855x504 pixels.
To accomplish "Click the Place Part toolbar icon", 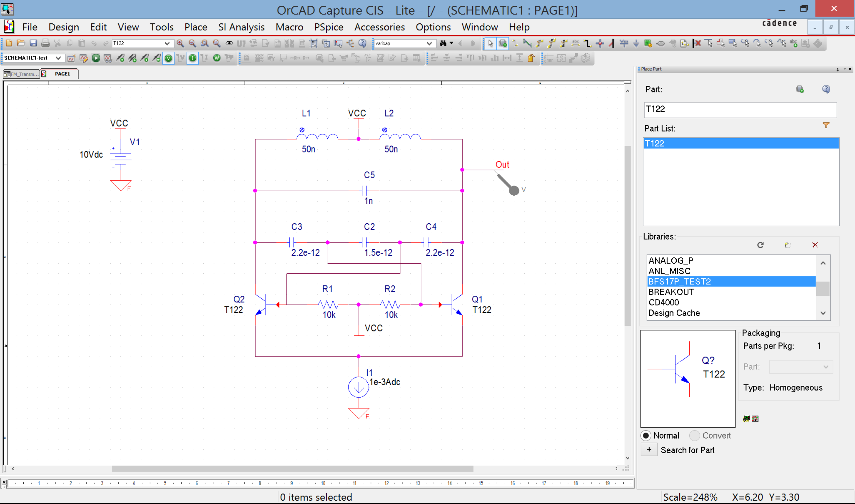I will pyautogui.click(x=503, y=43).
